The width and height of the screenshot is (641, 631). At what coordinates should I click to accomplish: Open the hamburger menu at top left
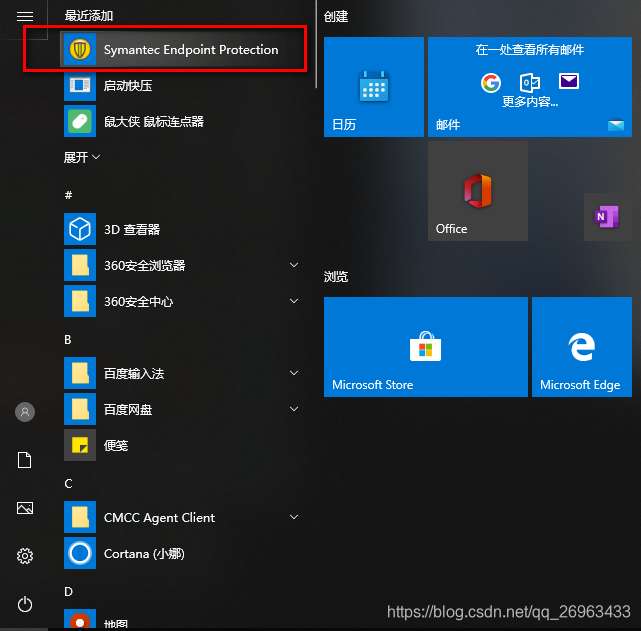pyautogui.click(x=25, y=16)
